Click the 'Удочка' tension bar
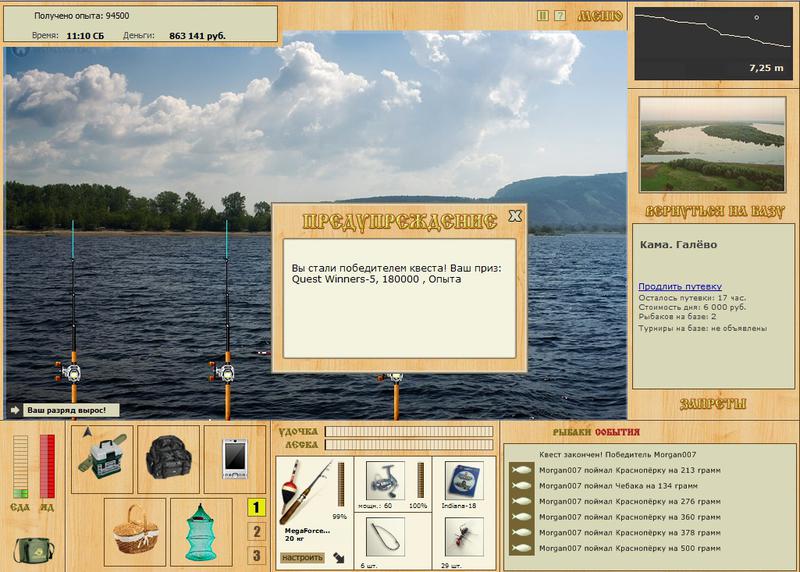Image resolution: width=800 pixels, height=572 pixels. pyautogui.click(x=409, y=432)
